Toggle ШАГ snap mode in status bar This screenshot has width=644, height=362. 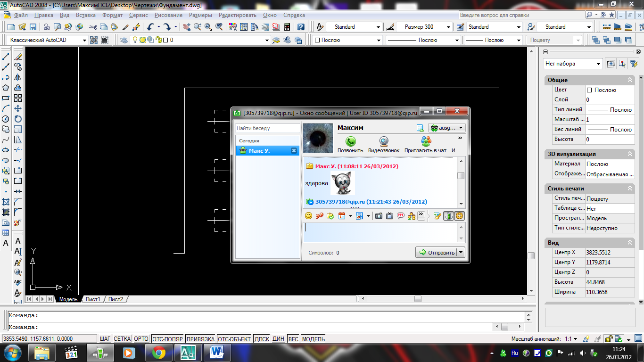(105, 339)
